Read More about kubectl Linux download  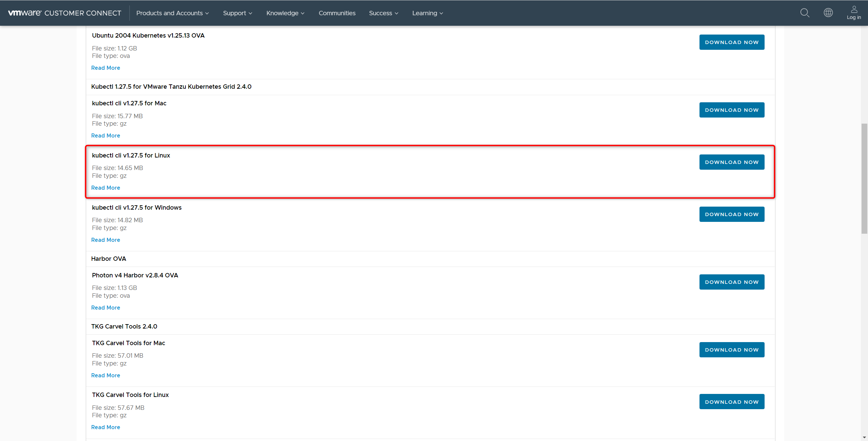(x=105, y=188)
